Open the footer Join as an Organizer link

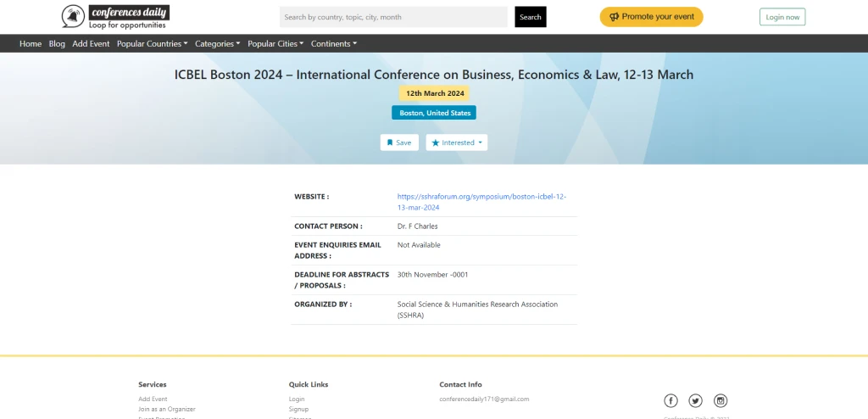click(x=167, y=409)
